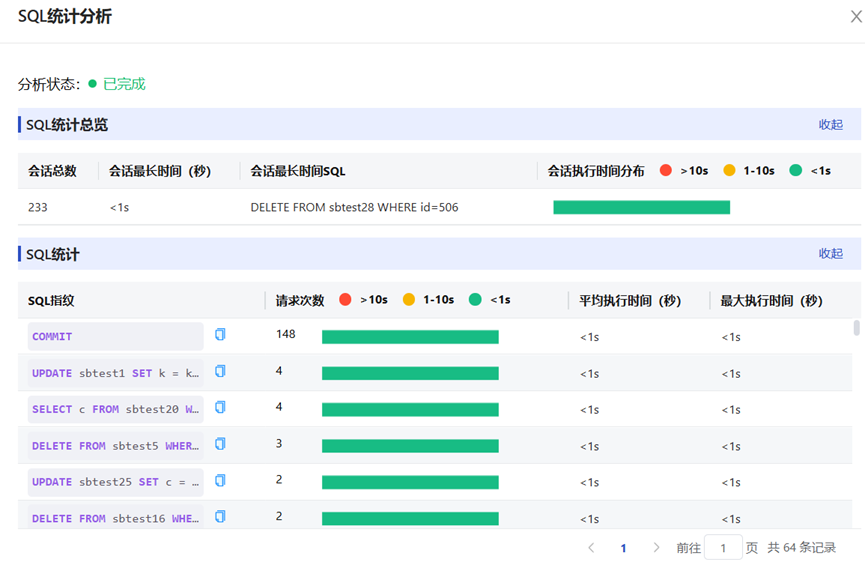Close the SQL统计分析 dialog
The image size is (865, 577).
pyautogui.click(x=856, y=17)
